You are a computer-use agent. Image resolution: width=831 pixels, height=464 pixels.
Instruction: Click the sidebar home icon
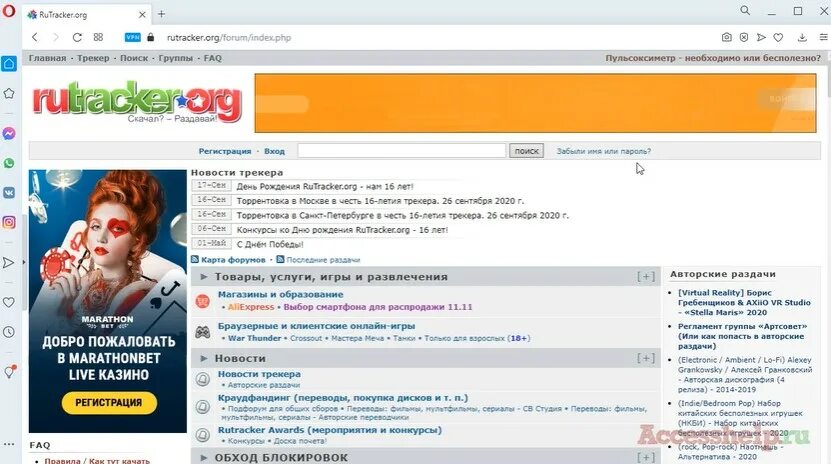tap(9, 64)
